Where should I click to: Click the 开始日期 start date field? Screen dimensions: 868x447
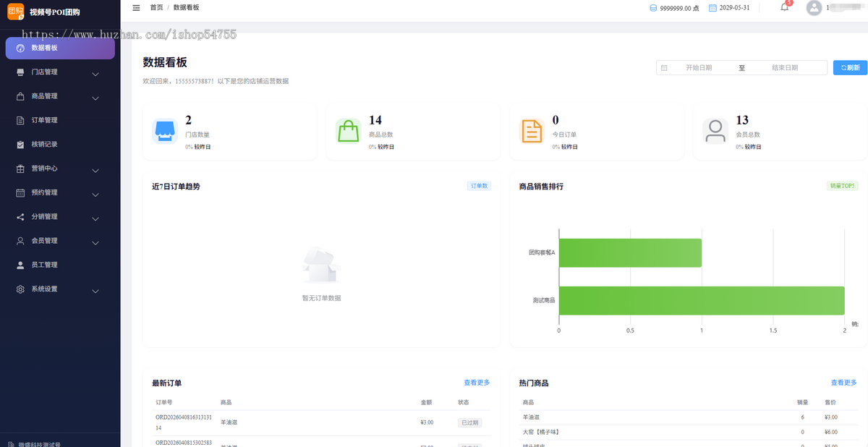click(x=699, y=68)
